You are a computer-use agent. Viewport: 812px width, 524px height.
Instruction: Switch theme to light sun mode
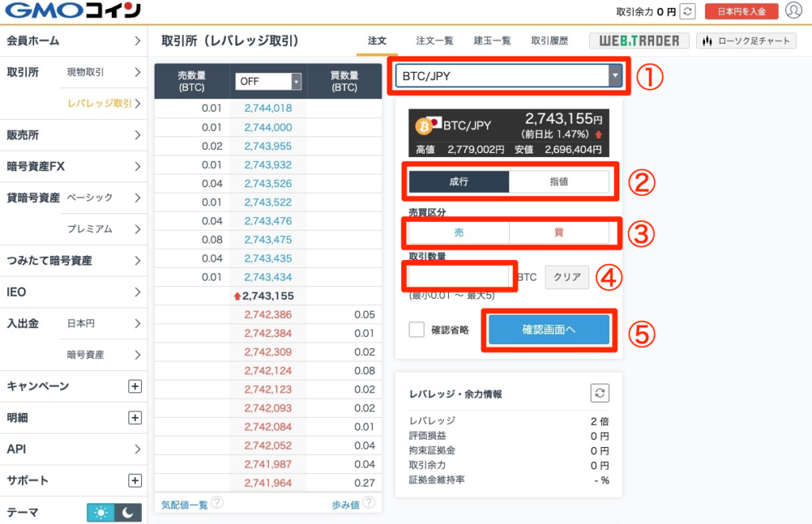(x=101, y=513)
